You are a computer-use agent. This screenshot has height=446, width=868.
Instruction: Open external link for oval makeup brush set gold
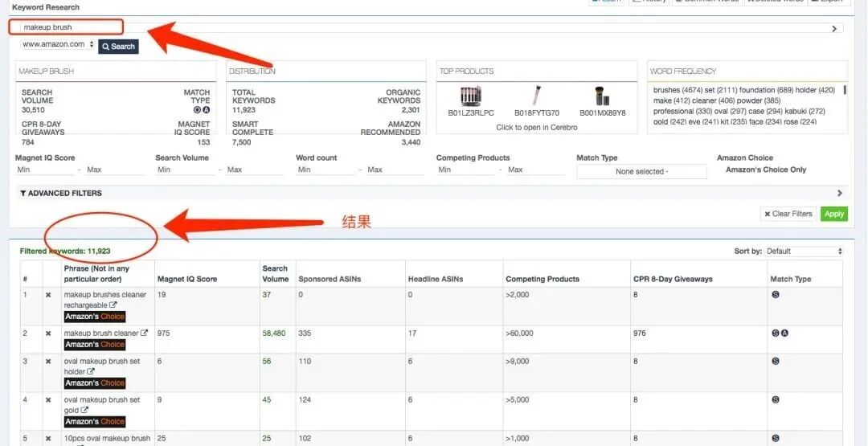[84, 411]
